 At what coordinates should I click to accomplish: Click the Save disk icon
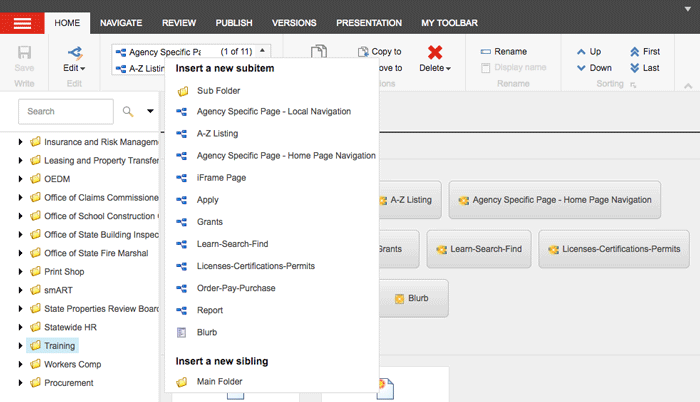[x=25, y=53]
